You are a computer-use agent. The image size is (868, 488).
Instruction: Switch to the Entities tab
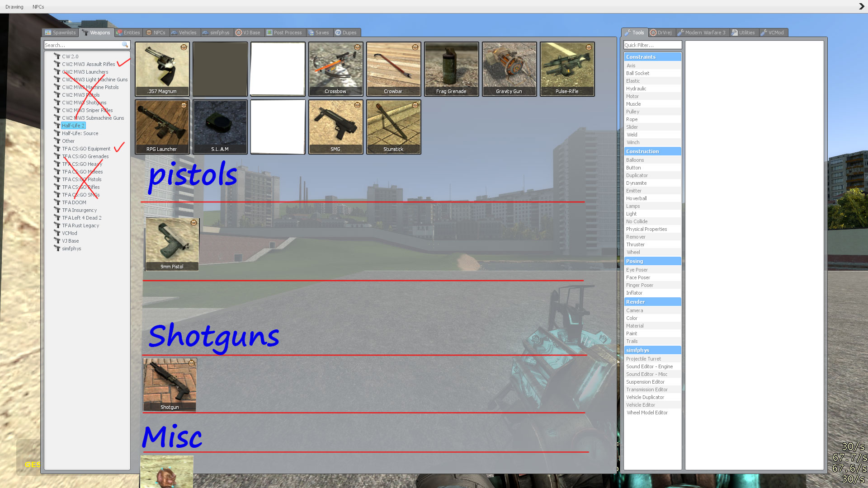click(128, 33)
